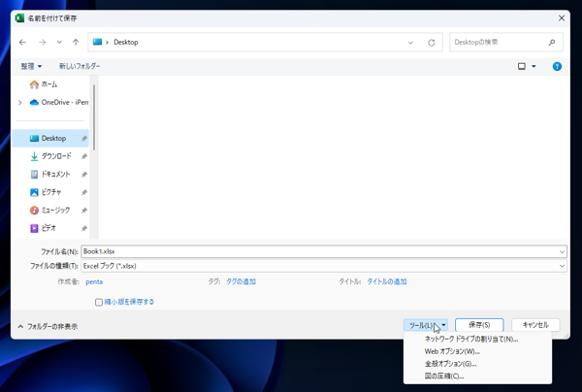
Task: Change view layout icon
Action: (522, 66)
